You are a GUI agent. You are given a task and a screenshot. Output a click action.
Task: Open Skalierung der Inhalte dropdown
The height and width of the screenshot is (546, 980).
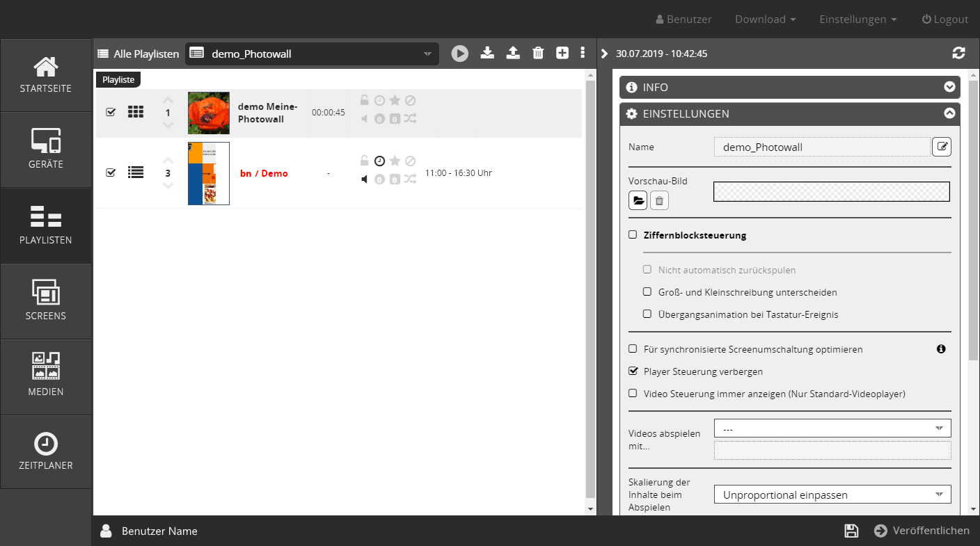pyautogui.click(x=832, y=495)
